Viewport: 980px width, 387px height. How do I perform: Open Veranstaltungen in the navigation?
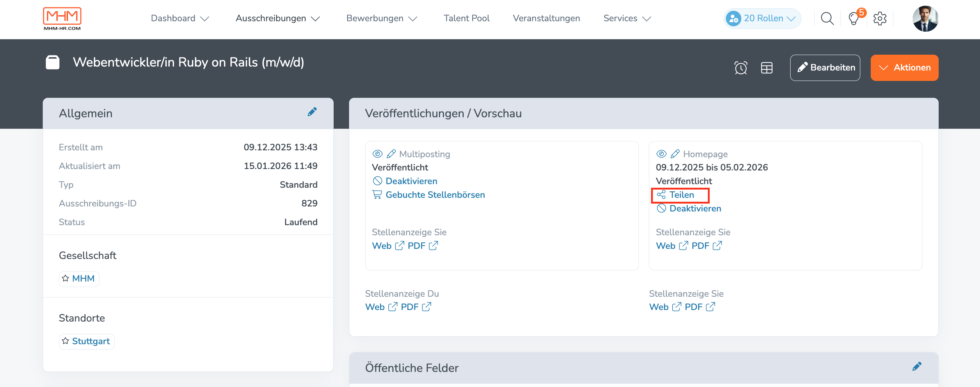click(546, 18)
